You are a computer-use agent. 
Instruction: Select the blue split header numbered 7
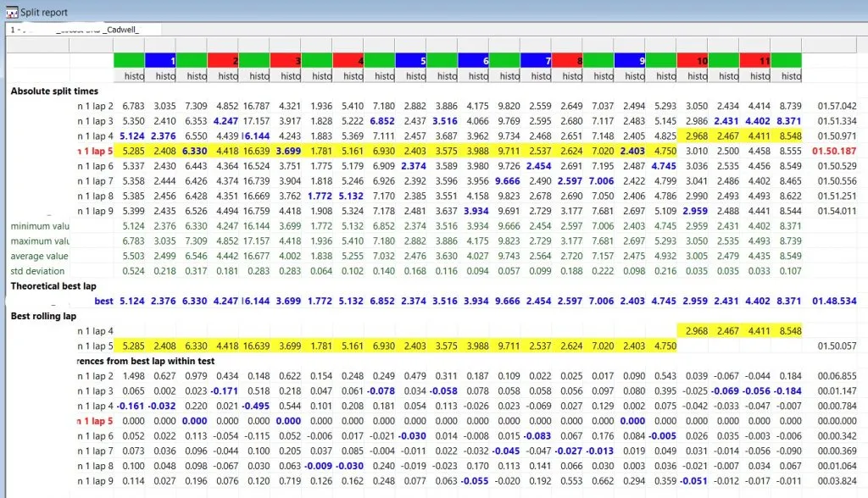click(x=536, y=60)
